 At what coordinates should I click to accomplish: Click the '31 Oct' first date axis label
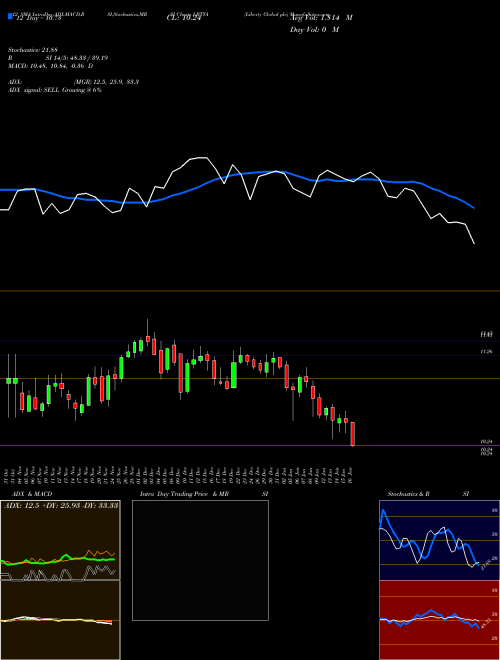8,475
